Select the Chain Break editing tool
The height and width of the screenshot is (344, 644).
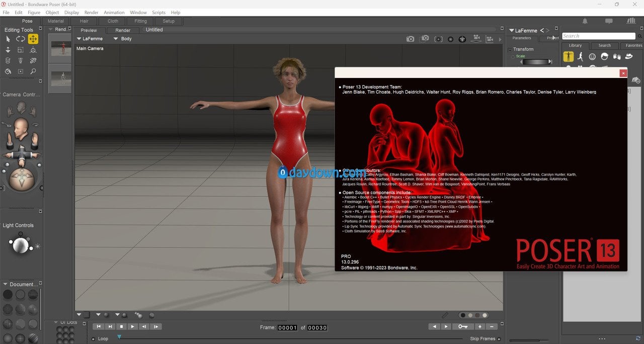click(x=33, y=60)
